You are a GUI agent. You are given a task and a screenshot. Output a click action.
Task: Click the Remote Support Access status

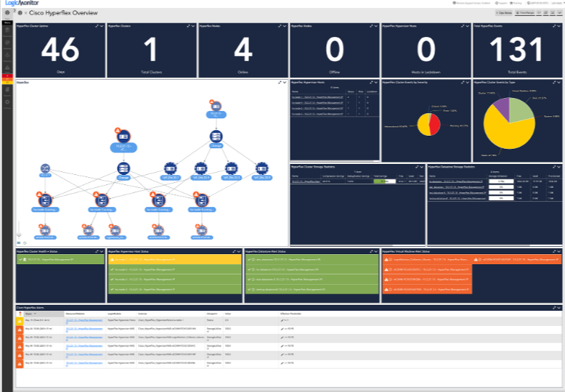[x=471, y=3]
